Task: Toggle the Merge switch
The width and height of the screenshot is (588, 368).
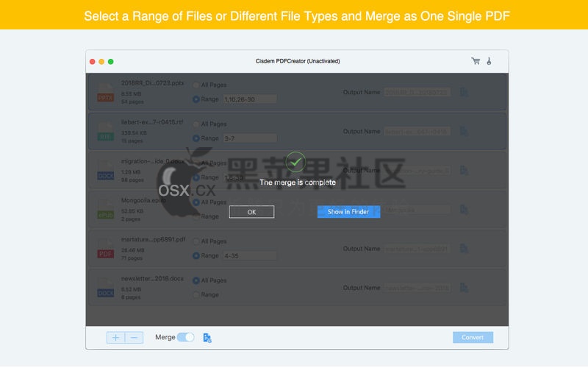Action: coord(186,337)
